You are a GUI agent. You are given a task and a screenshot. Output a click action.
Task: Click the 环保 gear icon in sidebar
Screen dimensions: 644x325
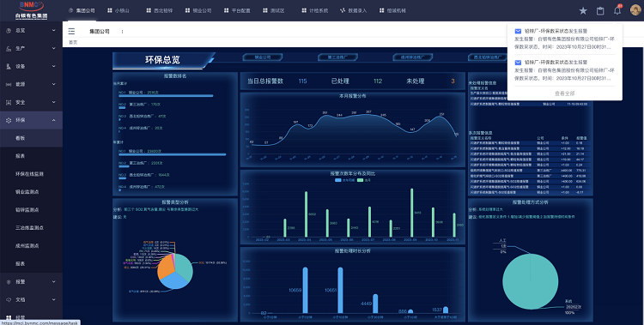[9, 120]
